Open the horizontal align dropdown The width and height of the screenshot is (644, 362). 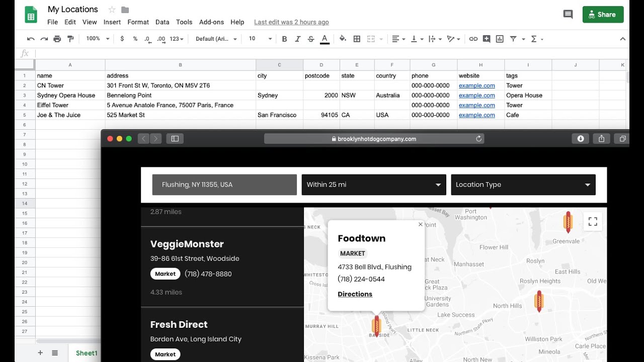point(398,39)
